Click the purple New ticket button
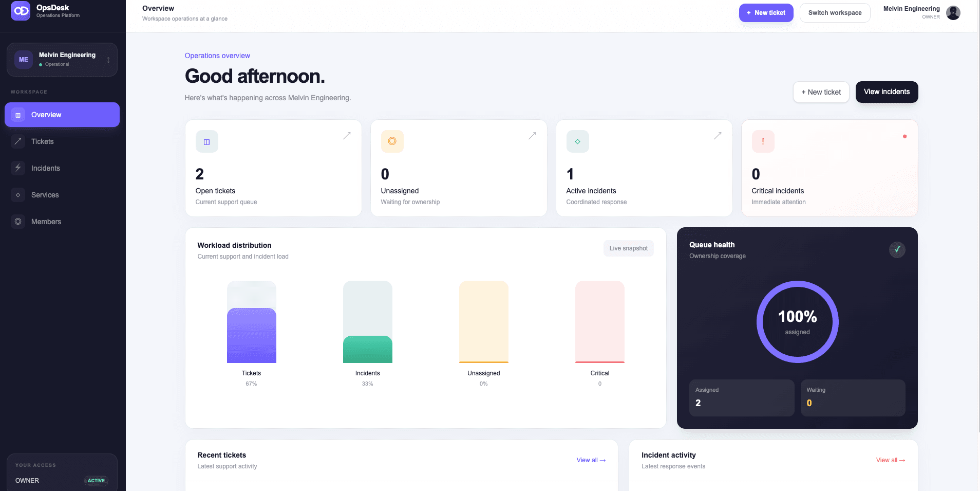 (x=766, y=13)
